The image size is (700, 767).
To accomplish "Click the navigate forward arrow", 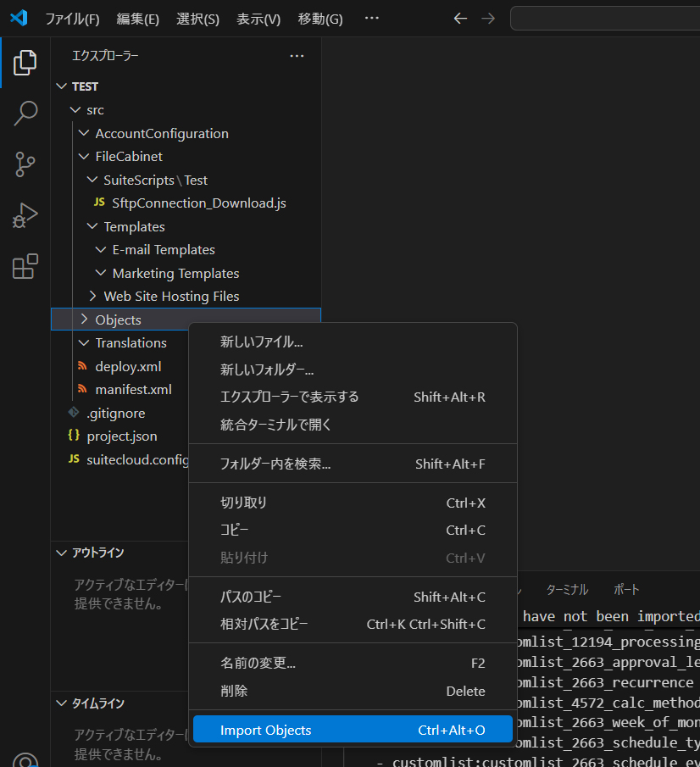I will click(x=487, y=19).
